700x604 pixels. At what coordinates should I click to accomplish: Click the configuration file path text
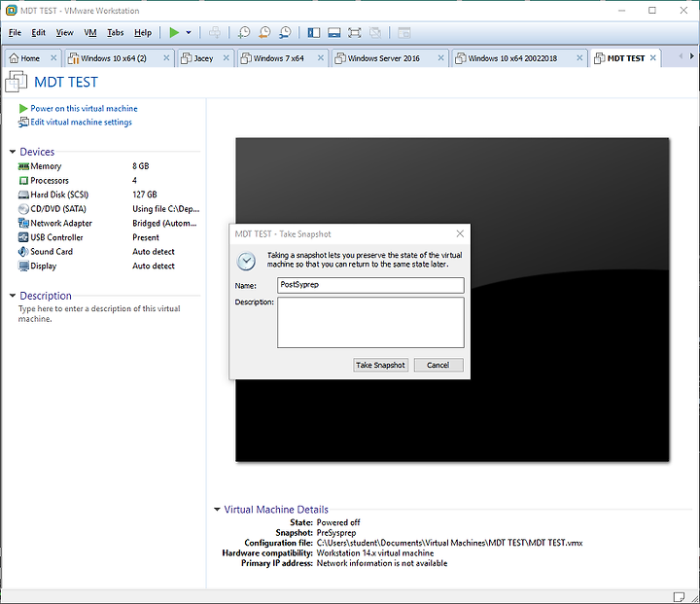coord(449,543)
